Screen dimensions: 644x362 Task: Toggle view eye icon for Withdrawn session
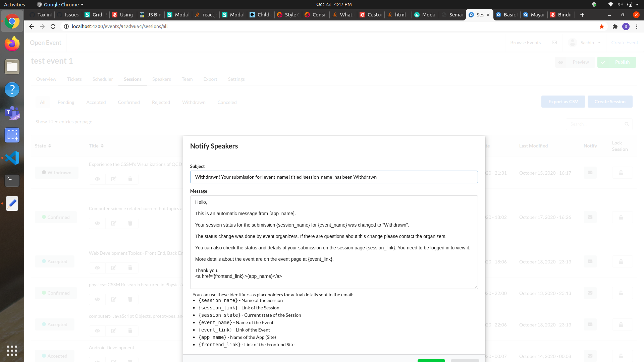click(97, 179)
